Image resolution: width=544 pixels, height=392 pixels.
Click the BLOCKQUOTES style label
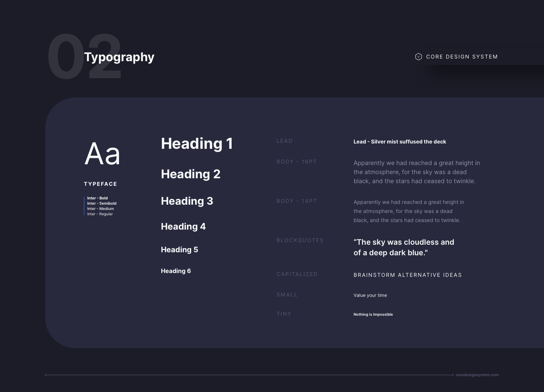(x=300, y=240)
